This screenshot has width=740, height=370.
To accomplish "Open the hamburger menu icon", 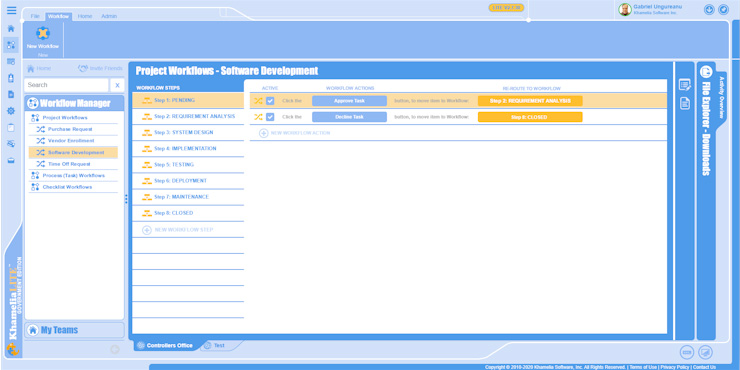I will point(11,11).
